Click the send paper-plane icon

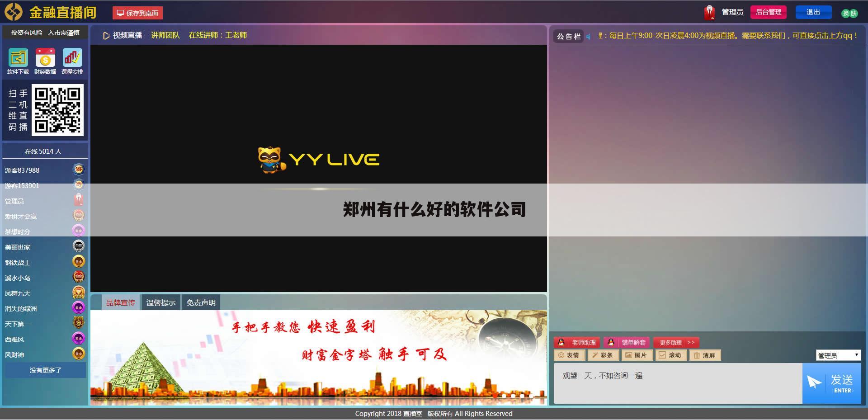[x=814, y=382]
